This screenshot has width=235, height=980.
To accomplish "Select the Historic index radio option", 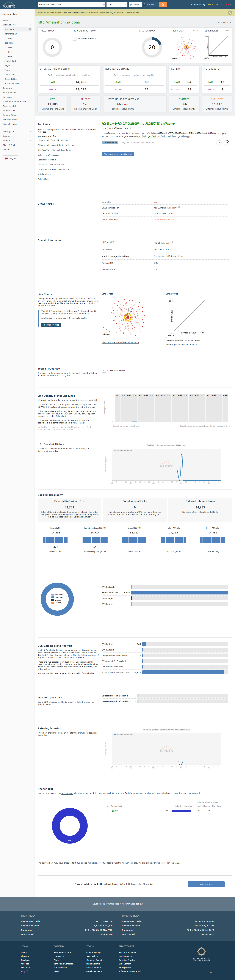I will pyautogui.click(x=150, y=5).
